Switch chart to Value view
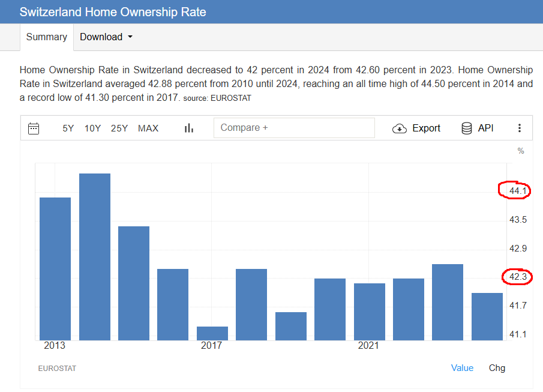 click(x=462, y=368)
